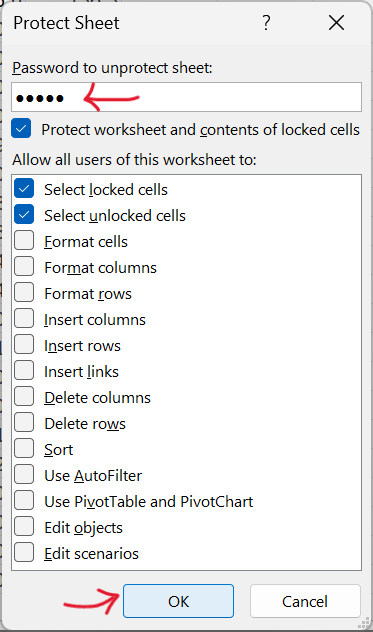
Task: Tick the Insert links checkbox
Action: [x=24, y=371]
